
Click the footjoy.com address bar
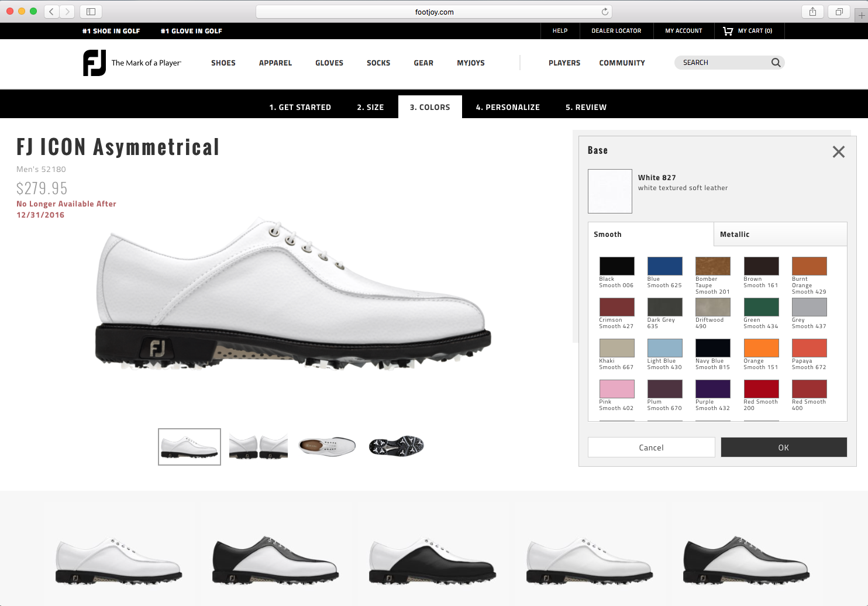[434, 12]
